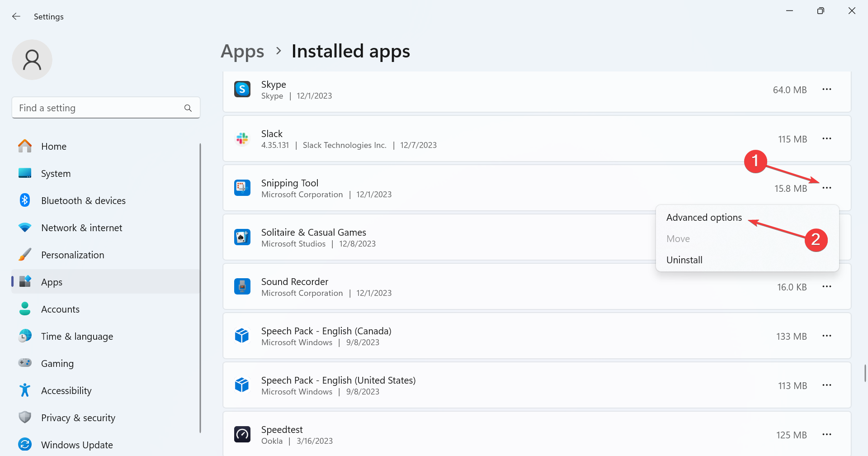
Task: Click the Speech Pack United States cube icon
Action: click(x=242, y=385)
